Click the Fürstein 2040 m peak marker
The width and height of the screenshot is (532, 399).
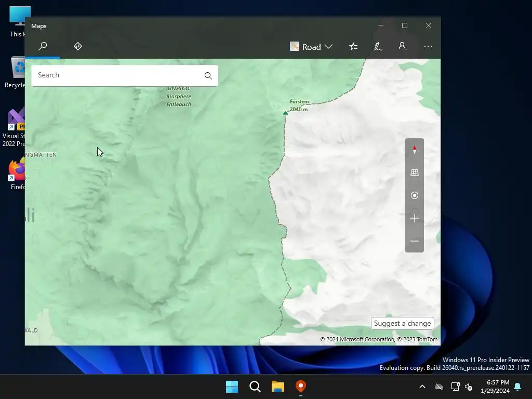[285, 113]
